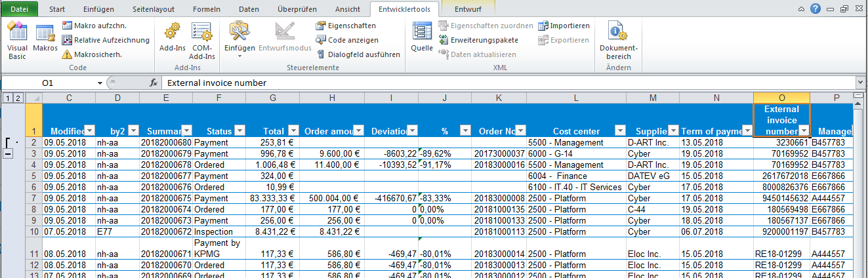Click the XML Quelle icon
Screen dimensions: 868x278
(x=422, y=38)
